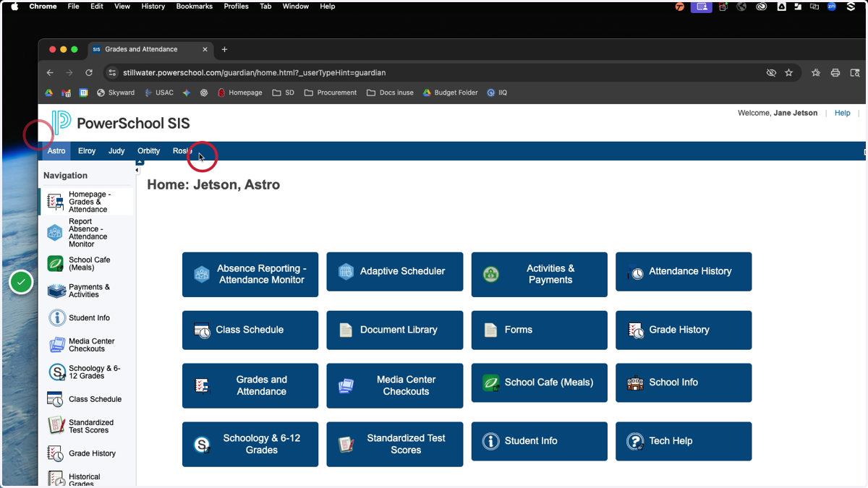Screen dimensions: 868x488
Task: Select the Astro student tab
Action: [x=56, y=151]
